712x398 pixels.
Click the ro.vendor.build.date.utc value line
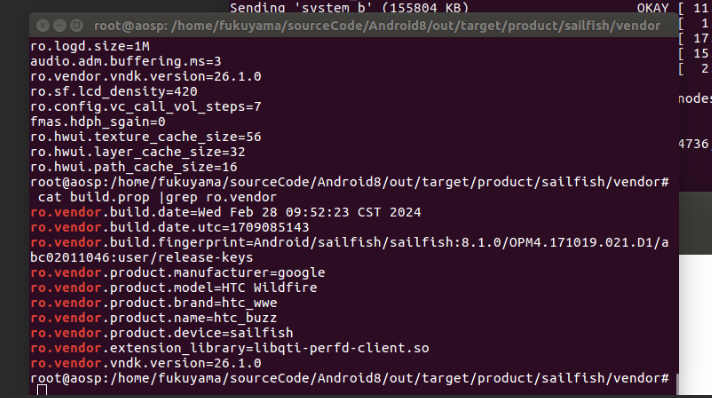click(x=170, y=227)
